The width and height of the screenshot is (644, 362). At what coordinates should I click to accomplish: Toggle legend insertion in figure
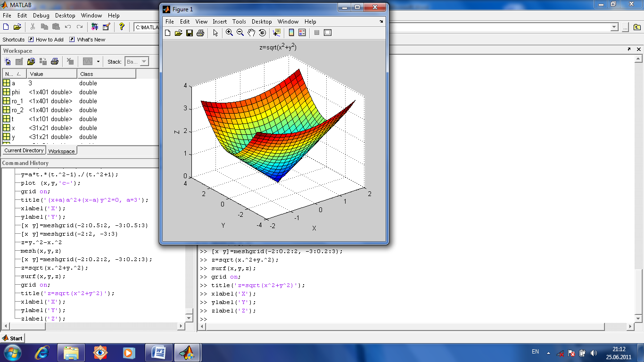302,33
